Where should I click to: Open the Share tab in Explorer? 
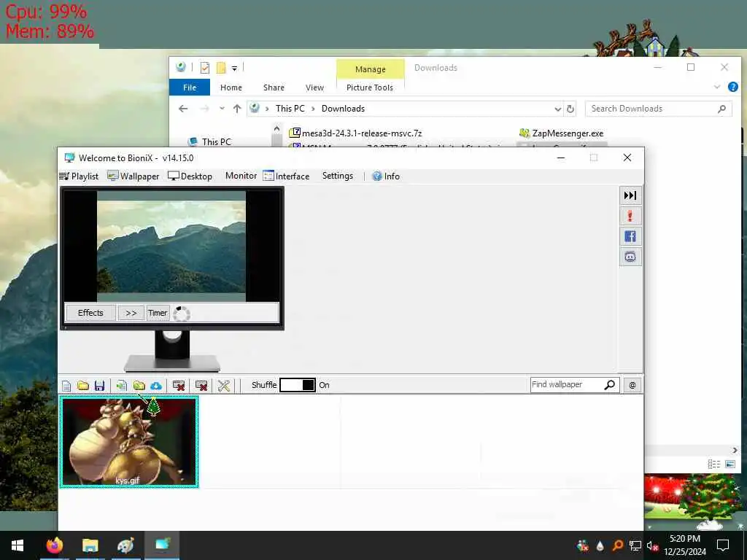pos(274,87)
